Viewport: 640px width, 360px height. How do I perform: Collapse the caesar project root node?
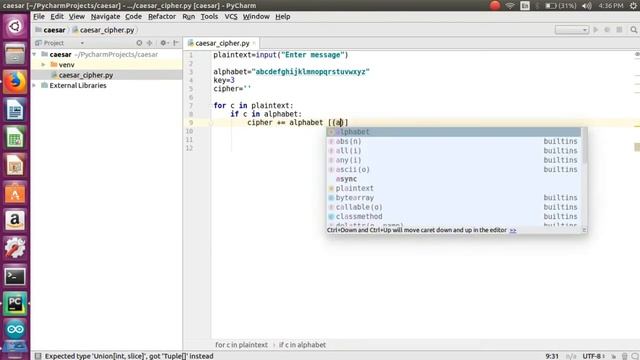[x=35, y=54]
